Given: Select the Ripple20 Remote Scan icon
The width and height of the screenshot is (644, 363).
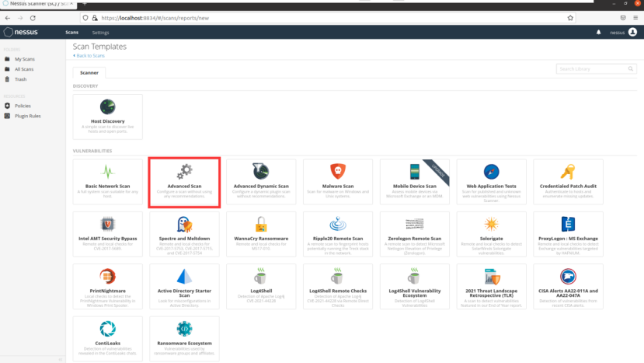Looking at the screenshot, I should 338,224.
